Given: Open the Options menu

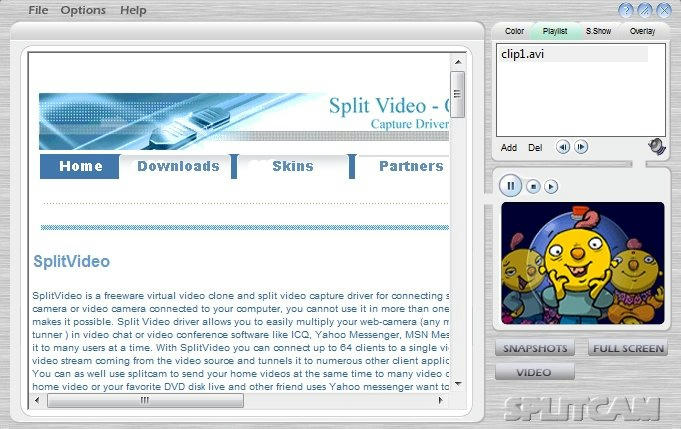Looking at the screenshot, I should (83, 10).
